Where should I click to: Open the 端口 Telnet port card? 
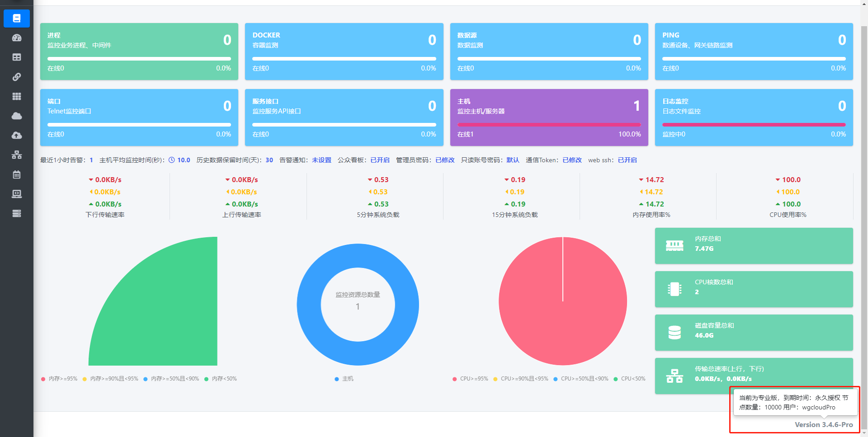coord(139,117)
